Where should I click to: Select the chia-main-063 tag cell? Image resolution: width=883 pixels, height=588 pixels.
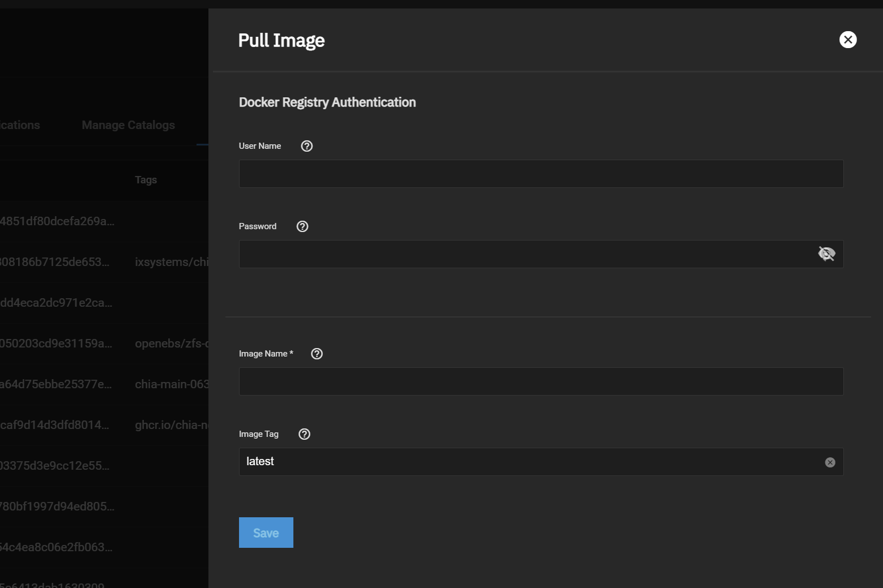(172, 384)
